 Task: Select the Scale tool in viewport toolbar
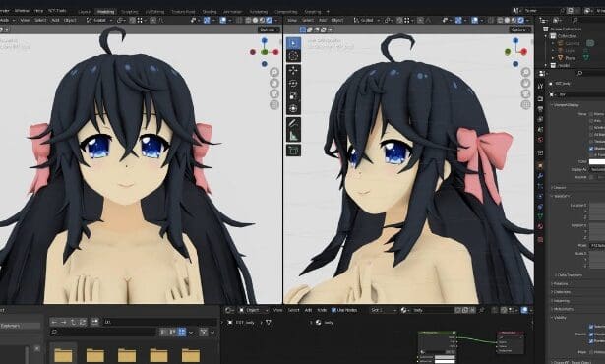coord(293,96)
